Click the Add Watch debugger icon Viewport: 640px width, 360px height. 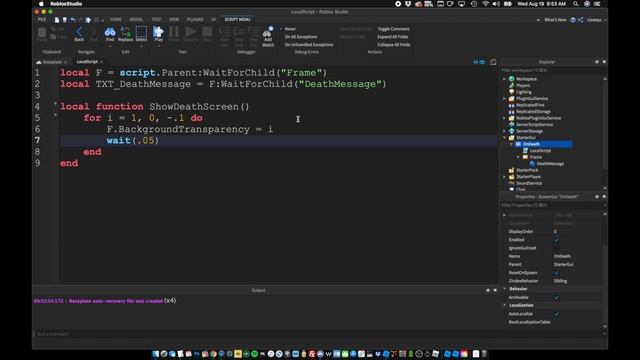point(268,36)
